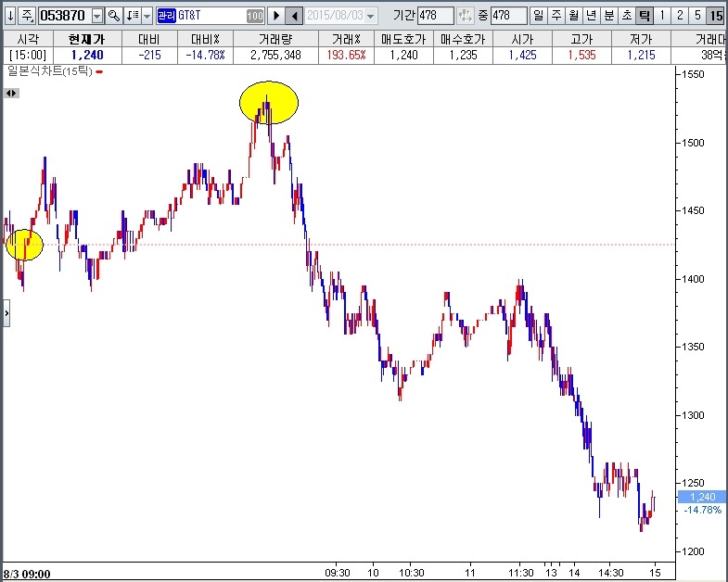Click the 193.65% volume ratio value
Viewport: 728px width, 582px height.
click(346, 56)
